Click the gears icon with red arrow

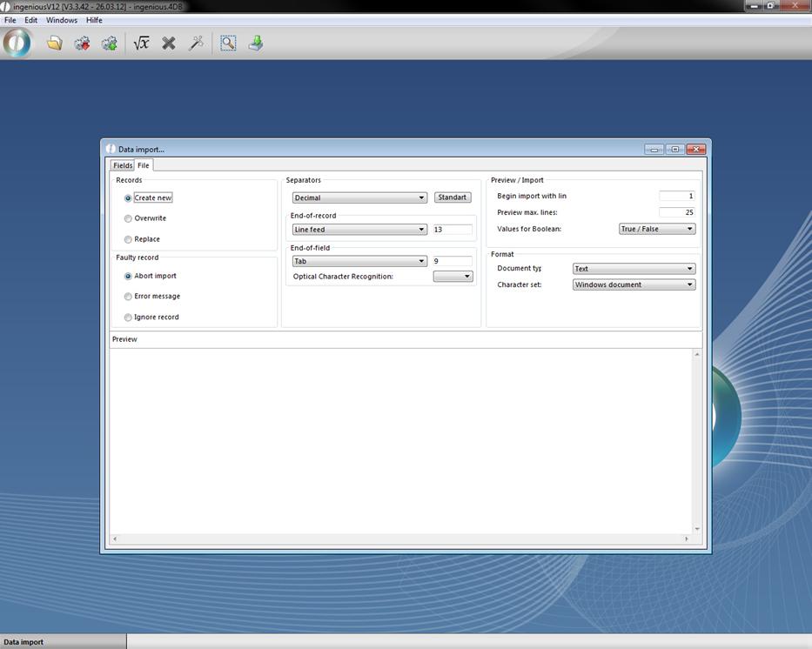82,43
